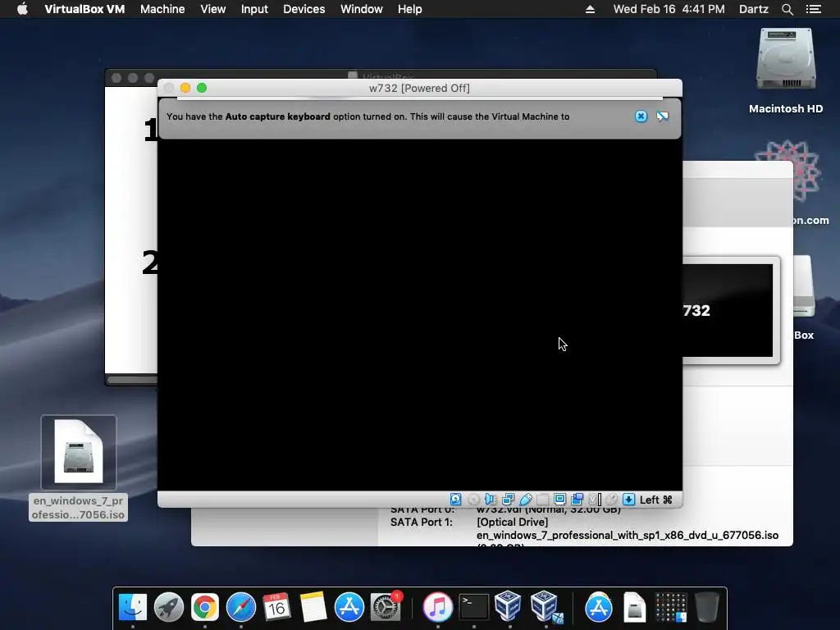Click the don't-show-again icon in notification
The image size is (840, 630).
(663, 116)
